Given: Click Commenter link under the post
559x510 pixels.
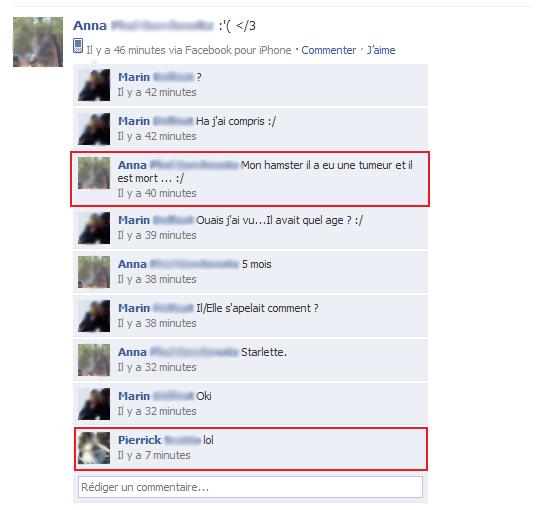Looking at the screenshot, I should (x=328, y=50).
